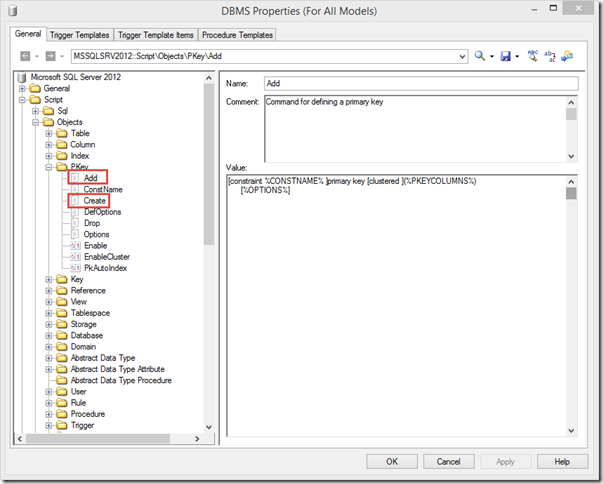Open the Procedure Templates tab
The width and height of the screenshot is (603, 484).
237,35
